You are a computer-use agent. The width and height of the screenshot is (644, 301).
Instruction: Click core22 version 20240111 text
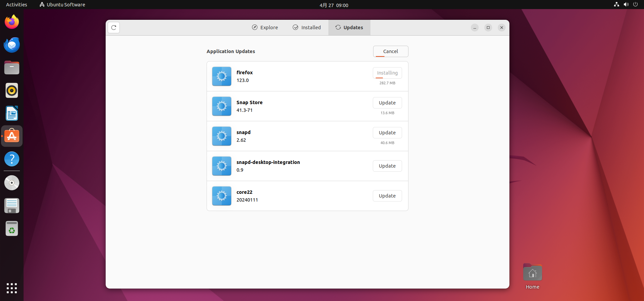[x=247, y=200]
